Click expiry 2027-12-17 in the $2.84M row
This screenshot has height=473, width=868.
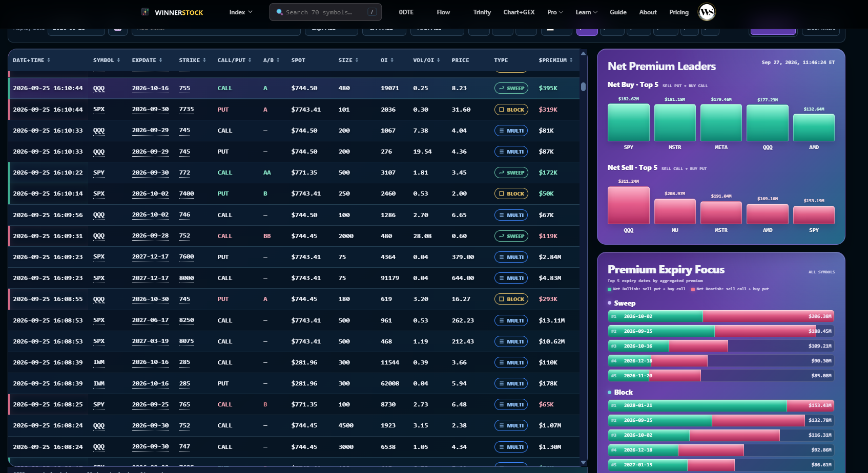point(150,257)
